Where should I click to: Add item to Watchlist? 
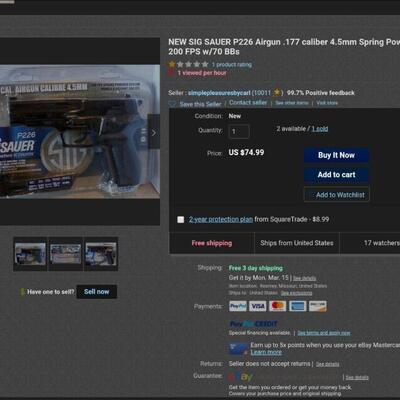tap(336, 195)
